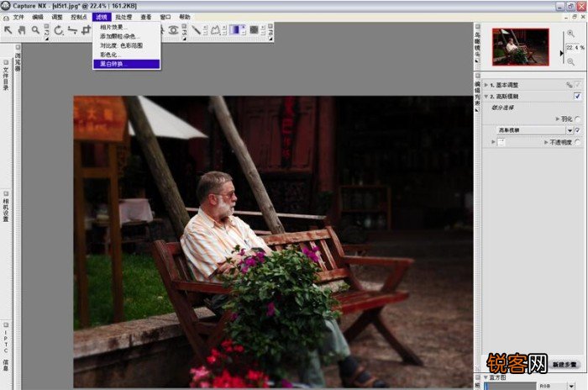This screenshot has width=588, height=390.
Task: Click the 22.4% zoom percentage field
Action: [x=575, y=48]
